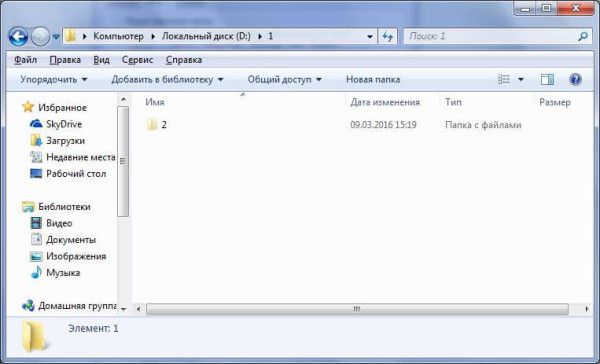The height and width of the screenshot is (364, 600).
Task: Click the folder icon in address bar
Action: [70, 36]
